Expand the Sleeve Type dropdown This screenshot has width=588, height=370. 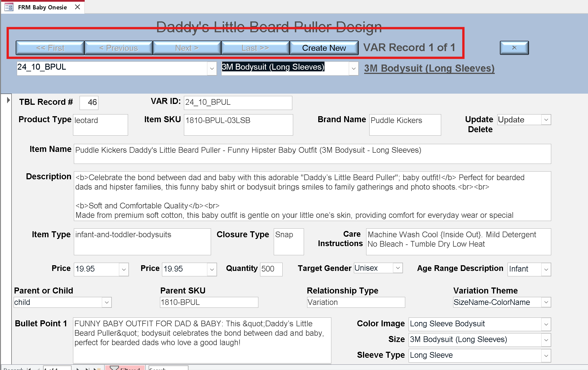point(546,356)
